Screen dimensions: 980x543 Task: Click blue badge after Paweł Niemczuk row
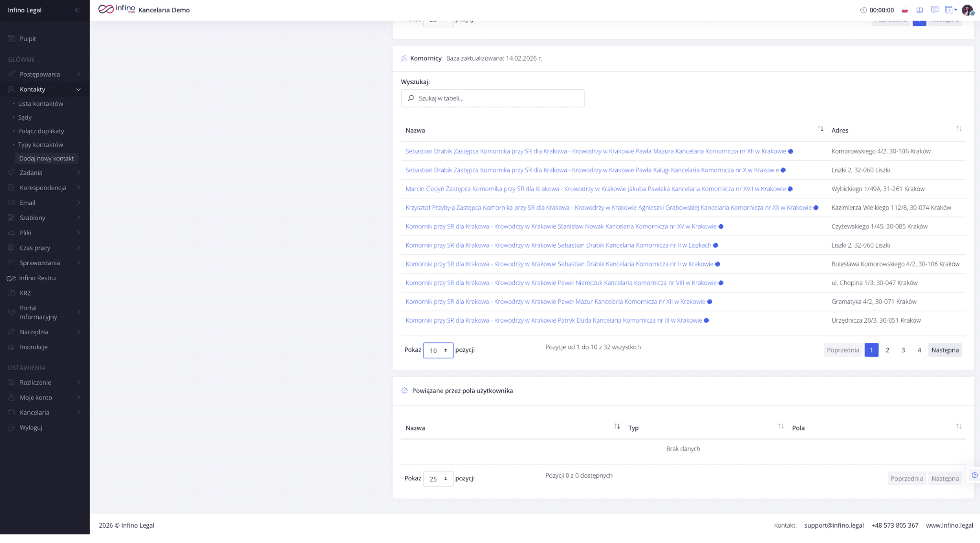pos(721,283)
